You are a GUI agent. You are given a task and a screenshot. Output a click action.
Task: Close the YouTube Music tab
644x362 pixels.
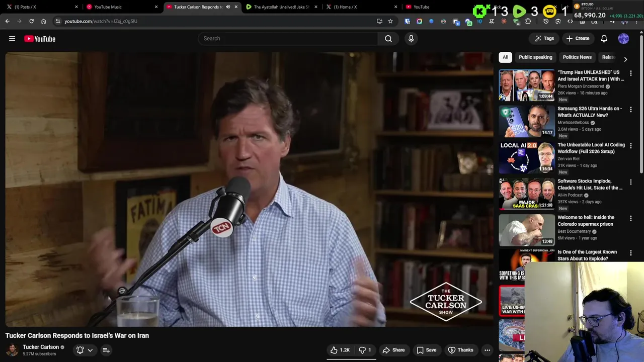pyautogui.click(x=156, y=7)
